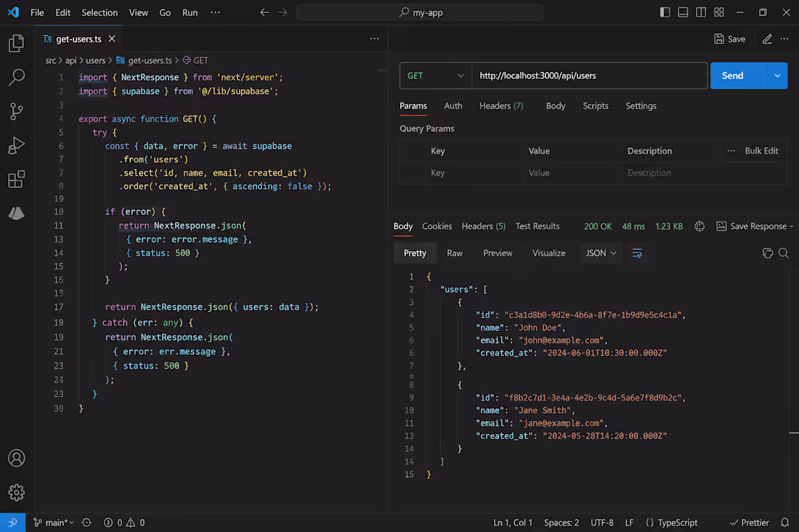The image size is (799, 532).
Task: Open the Extensions view
Action: point(16,179)
